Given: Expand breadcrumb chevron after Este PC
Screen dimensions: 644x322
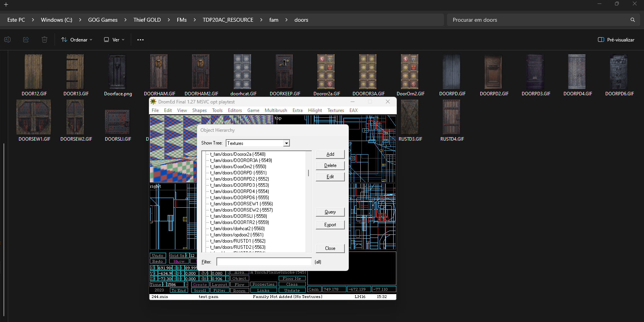Looking at the screenshot, I should (33, 20).
